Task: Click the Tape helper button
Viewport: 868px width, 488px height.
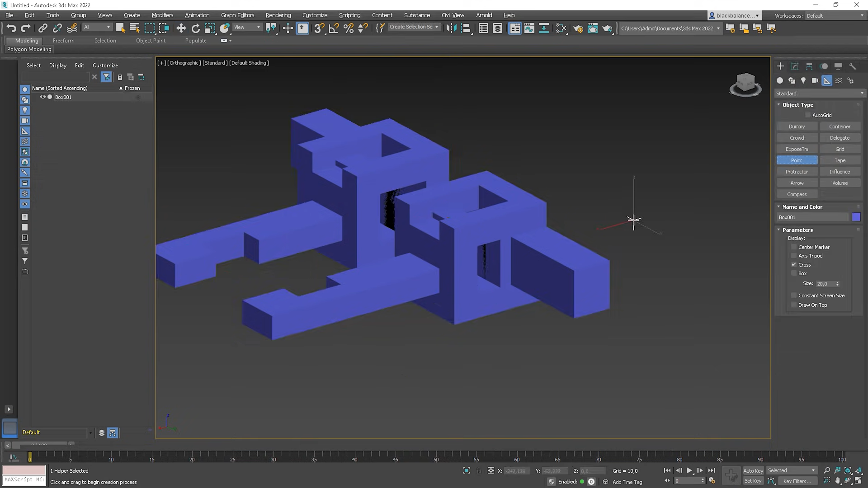Action: [x=840, y=160]
